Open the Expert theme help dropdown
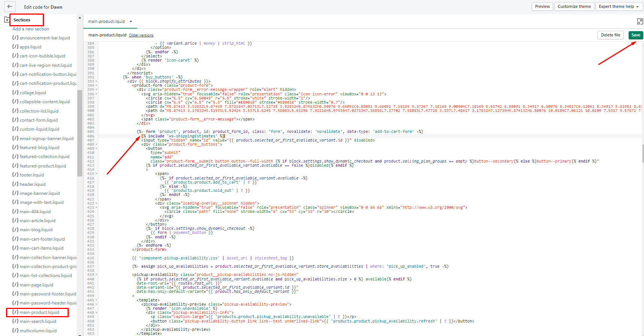 click(618, 6)
